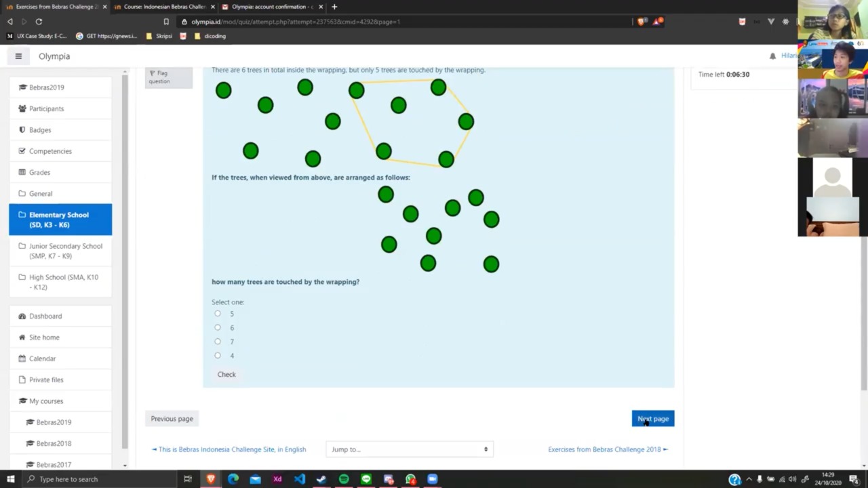The height and width of the screenshot is (488, 868).
Task: Open the dicoding bookmark folder
Action: tap(210, 36)
